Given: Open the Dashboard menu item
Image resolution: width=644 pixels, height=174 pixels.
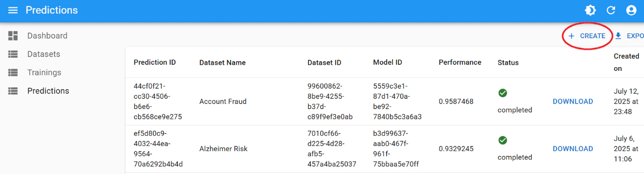Looking at the screenshot, I should click(x=47, y=35).
